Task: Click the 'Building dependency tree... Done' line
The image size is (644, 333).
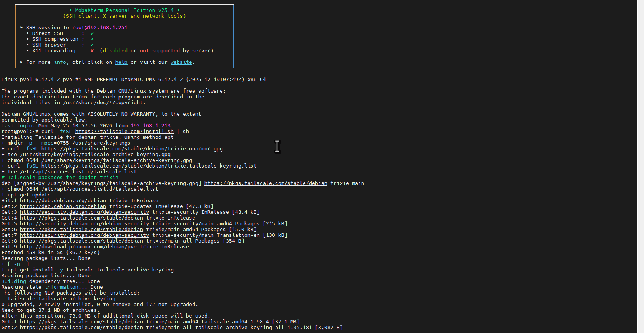Action: [x=51, y=281]
